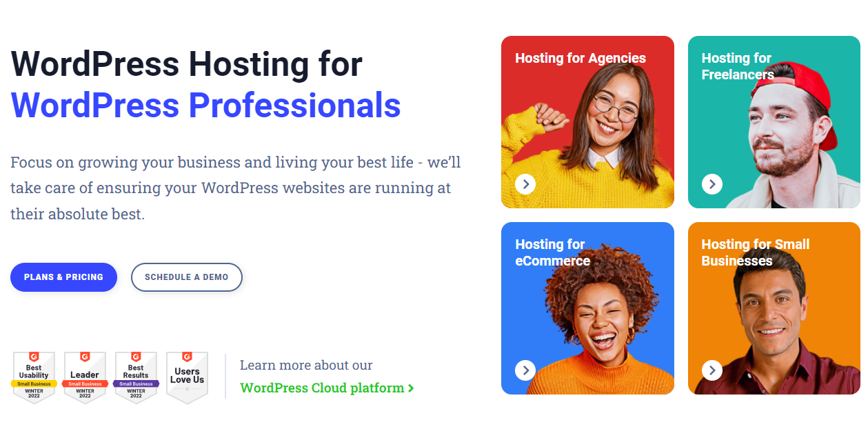
Task: Click the Best Results Winter 2022 badge
Action: pyautogui.click(x=136, y=377)
